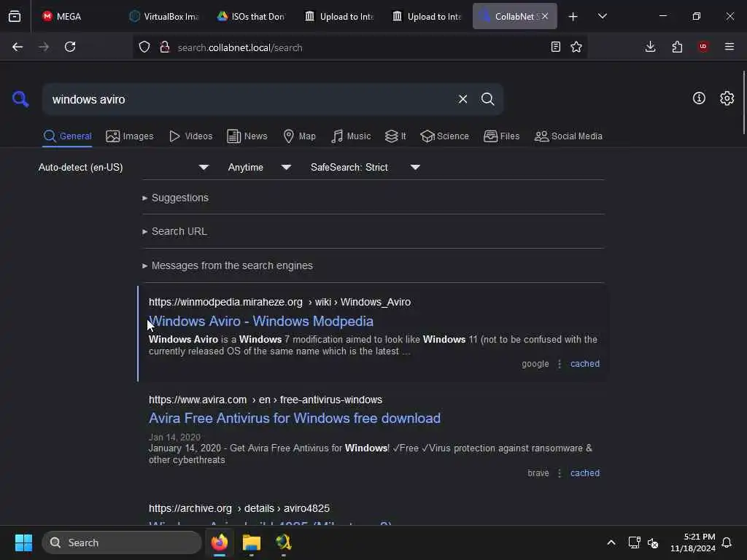Open Firefox View icon at top left

click(15, 16)
